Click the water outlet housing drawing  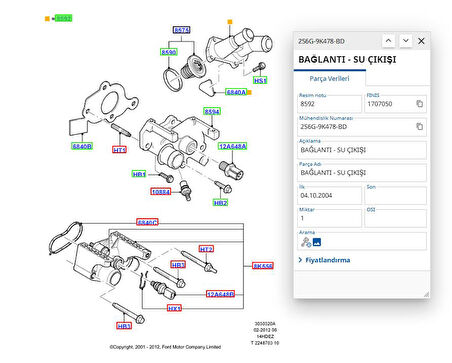point(238,47)
